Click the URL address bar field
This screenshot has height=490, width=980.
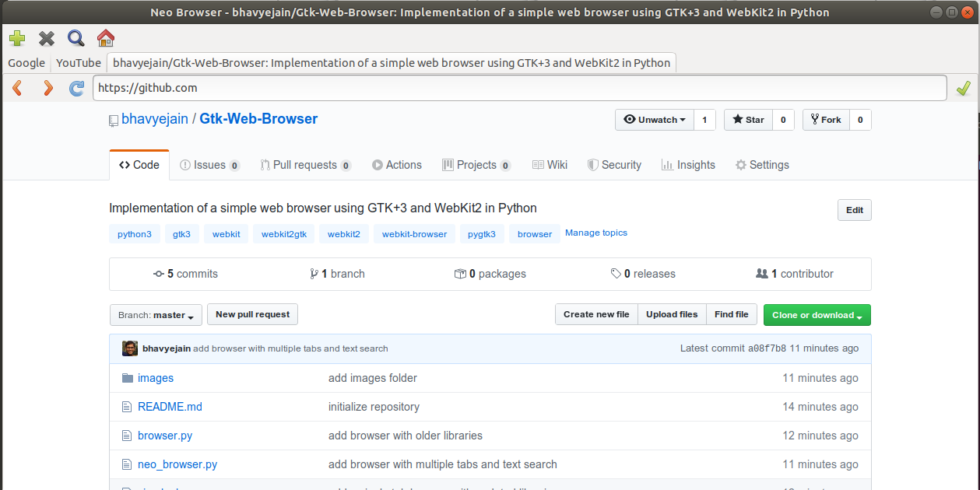coord(520,88)
